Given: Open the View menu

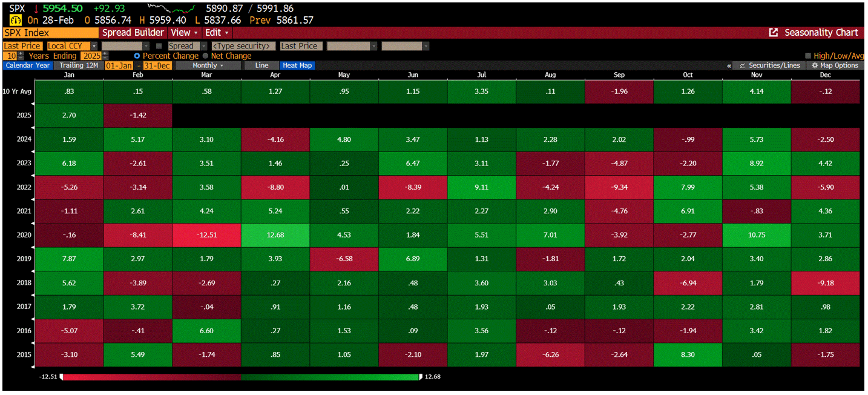Looking at the screenshot, I should pos(183,33).
